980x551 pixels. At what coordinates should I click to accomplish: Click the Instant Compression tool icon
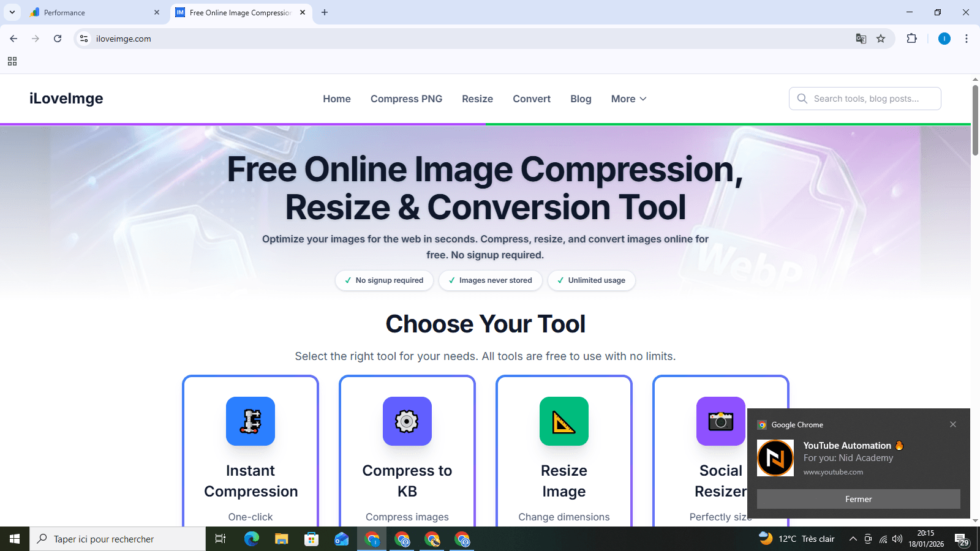251,421
